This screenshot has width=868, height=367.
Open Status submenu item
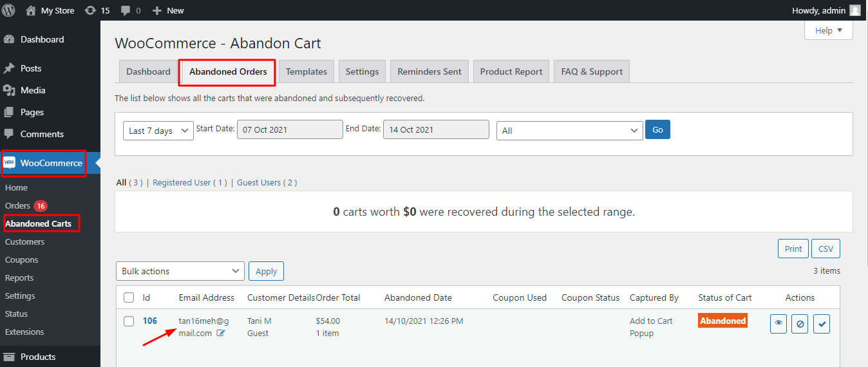coord(17,314)
